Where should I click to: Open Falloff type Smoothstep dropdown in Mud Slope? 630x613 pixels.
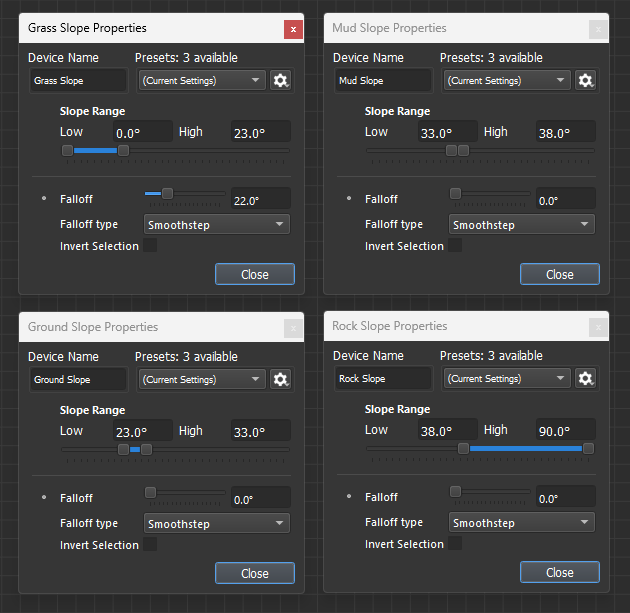click(521, 225)
